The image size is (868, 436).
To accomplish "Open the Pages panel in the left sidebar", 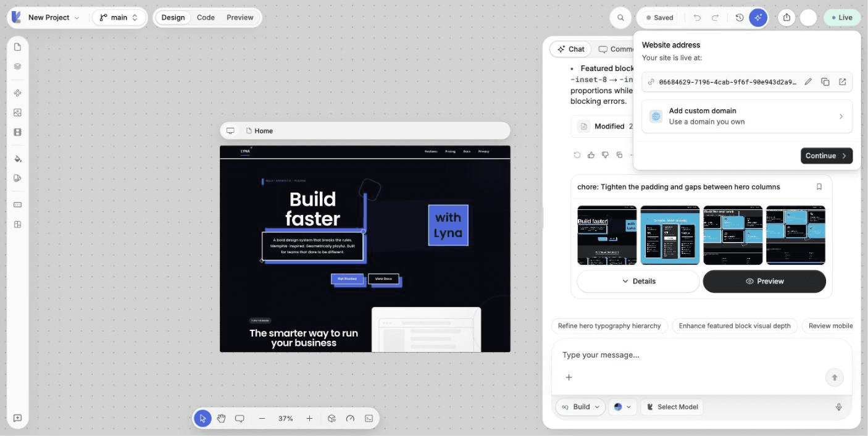I will [x=17, y=47].
